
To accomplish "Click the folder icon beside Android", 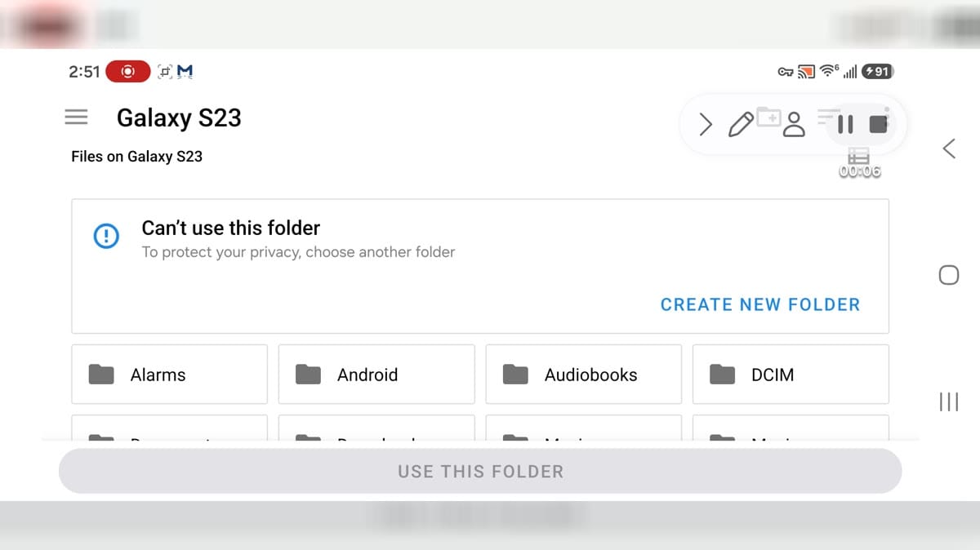I will point(308,375).
